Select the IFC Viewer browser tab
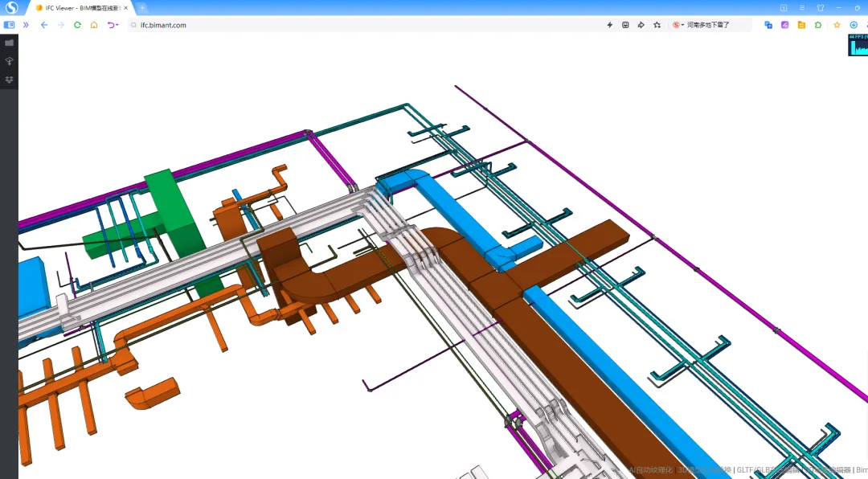868x479 pixels. 81,8
